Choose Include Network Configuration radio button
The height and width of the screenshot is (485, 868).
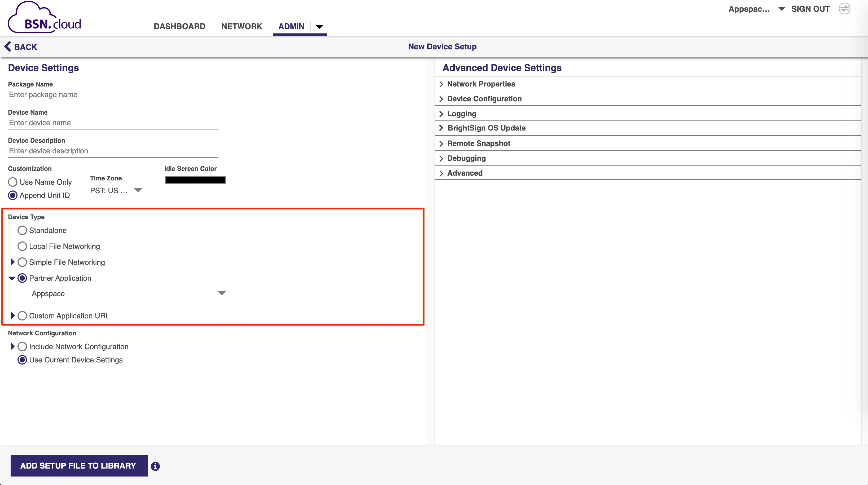(22, 347)
